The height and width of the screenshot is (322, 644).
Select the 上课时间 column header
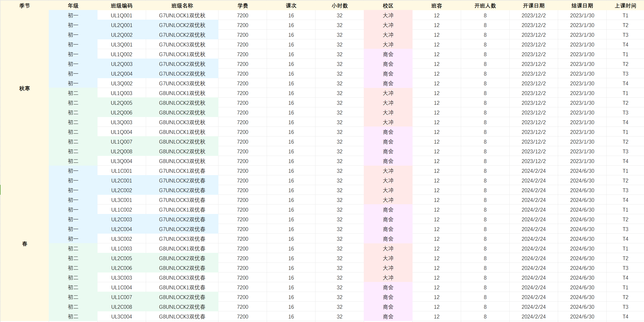(x=625, y=5)
